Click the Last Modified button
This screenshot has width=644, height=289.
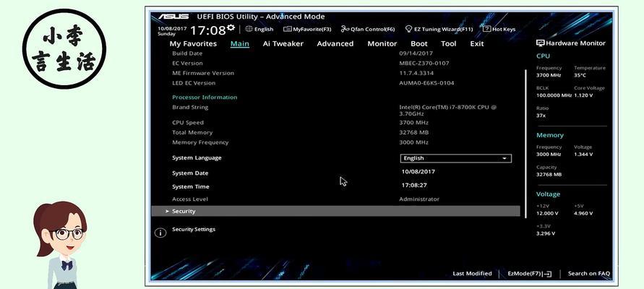472,273
